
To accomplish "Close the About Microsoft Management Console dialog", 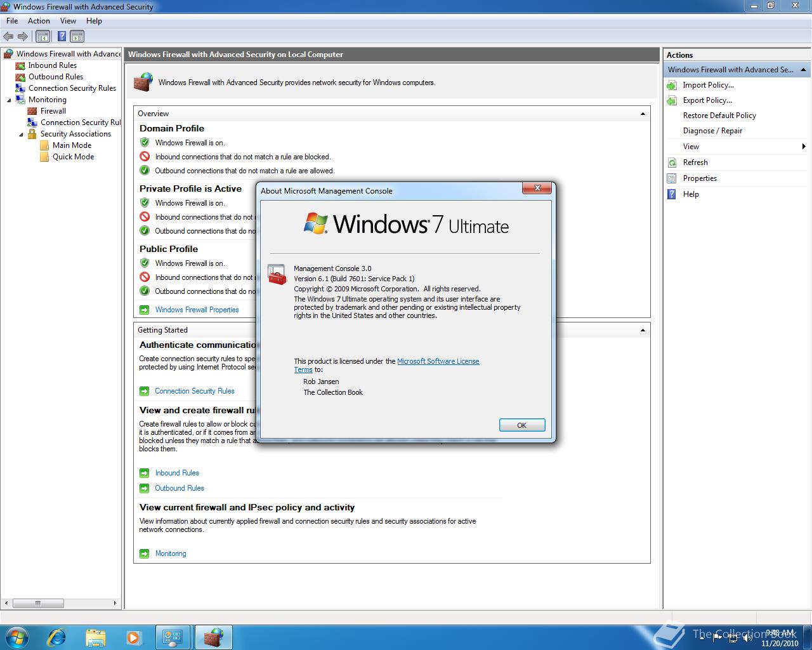I will [537, 188].
